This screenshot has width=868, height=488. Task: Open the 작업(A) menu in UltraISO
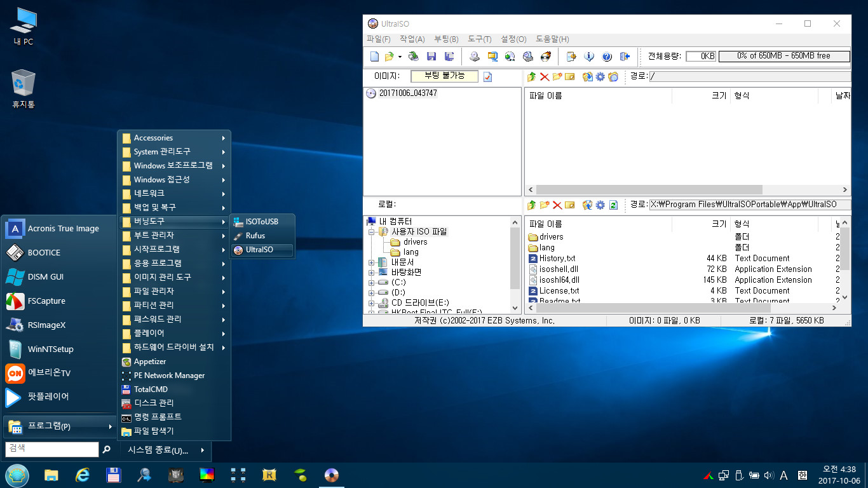click(412, 39)
